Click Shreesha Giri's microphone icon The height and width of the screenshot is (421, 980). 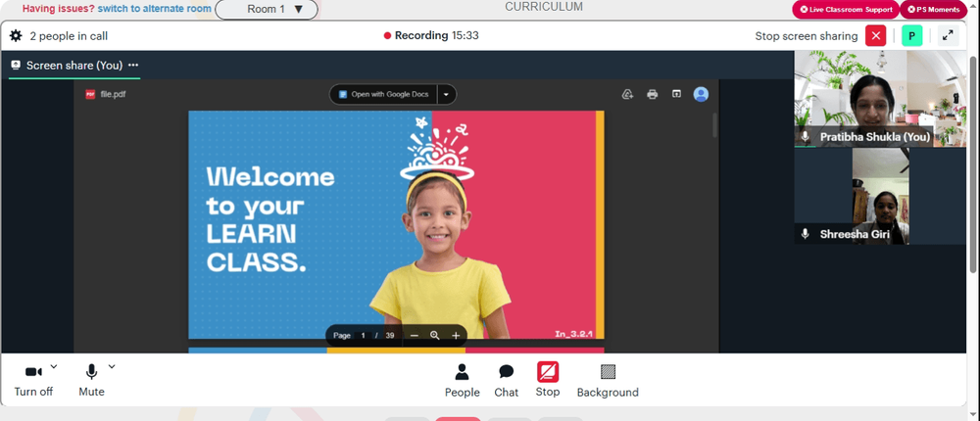coord(806,234)
